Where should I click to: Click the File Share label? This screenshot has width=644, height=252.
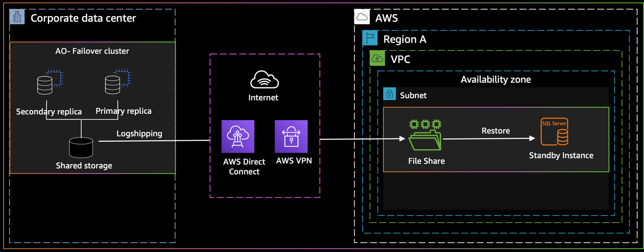[x=426, y=161]
